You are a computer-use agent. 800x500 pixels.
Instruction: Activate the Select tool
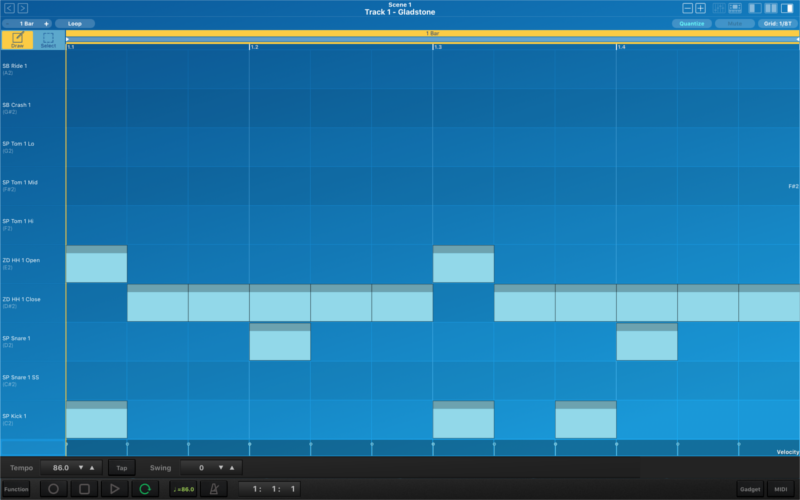point(48,40)
